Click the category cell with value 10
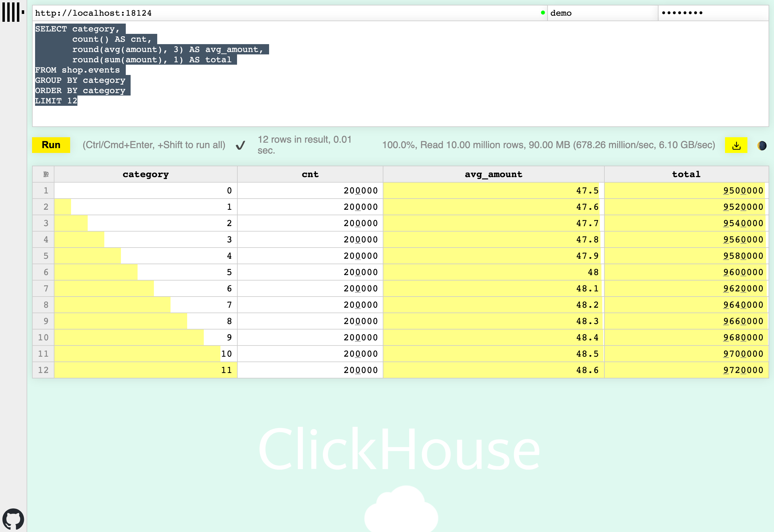 [146, 354]
